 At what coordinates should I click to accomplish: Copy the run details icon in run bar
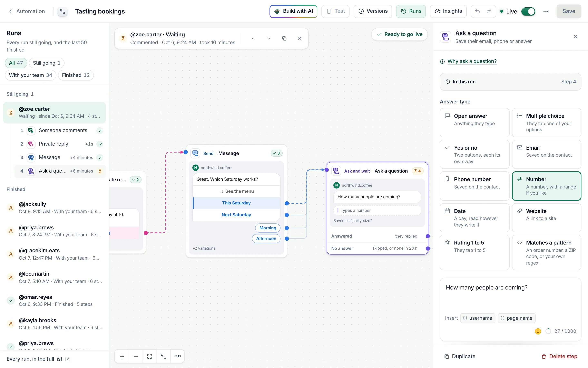(x=284, y=38)
